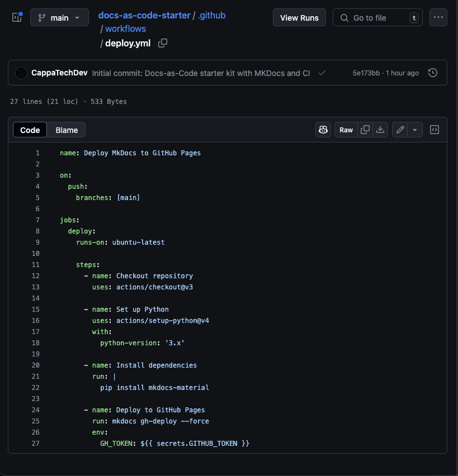458x476 pixels.
Task: Open commit 5e173bb
Action: point(366,73)
